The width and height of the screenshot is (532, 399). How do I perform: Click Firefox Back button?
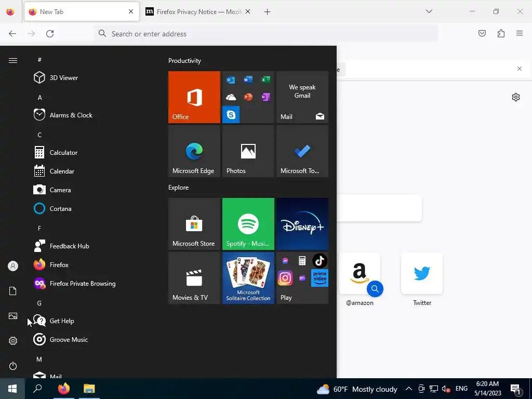tap(12, 34)
